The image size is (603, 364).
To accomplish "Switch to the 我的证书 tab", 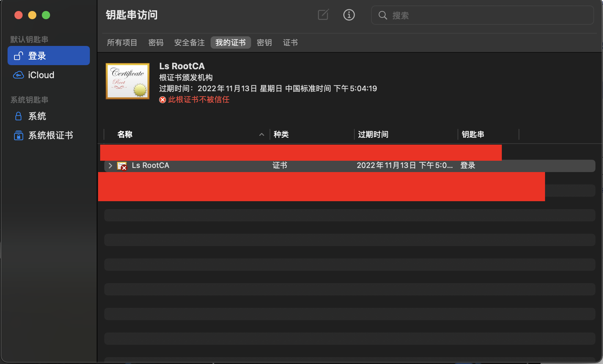I will pos(230,43).
